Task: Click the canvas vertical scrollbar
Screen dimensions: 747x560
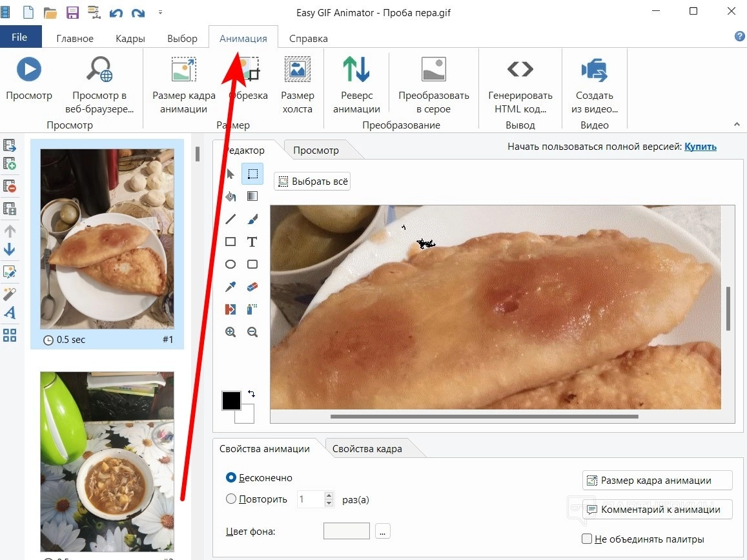Action: (x=728, y=308)
